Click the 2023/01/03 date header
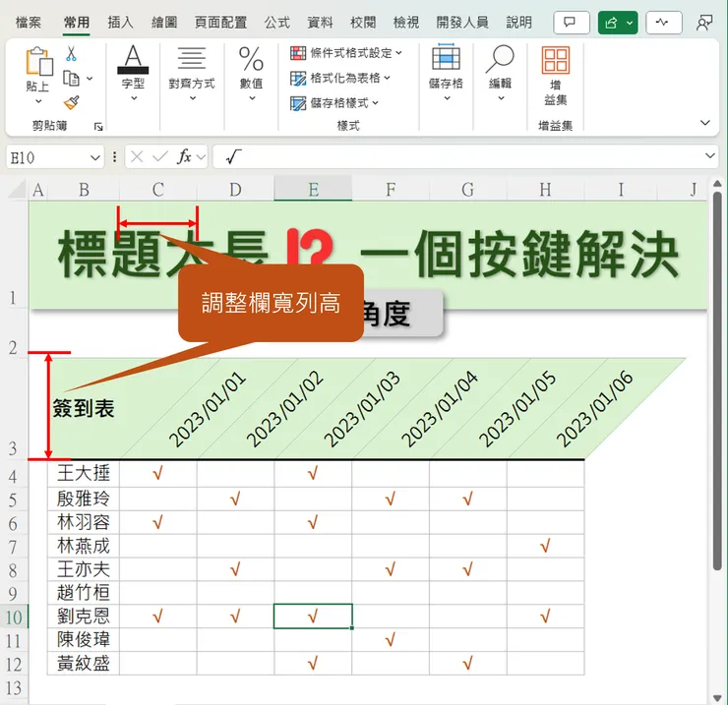Screen dimensions: 728x705 (362, 409)
